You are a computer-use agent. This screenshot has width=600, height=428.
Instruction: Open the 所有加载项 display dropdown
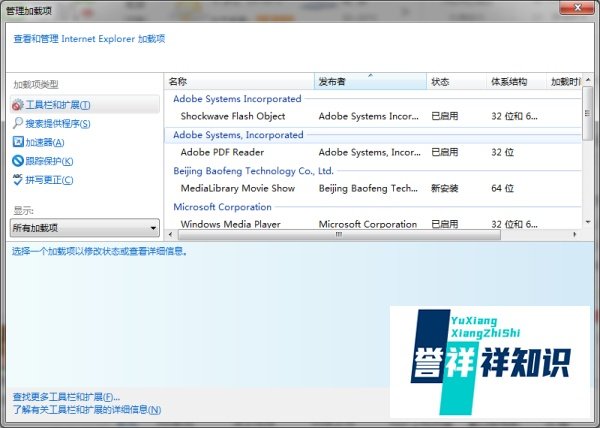coord(85,228)
